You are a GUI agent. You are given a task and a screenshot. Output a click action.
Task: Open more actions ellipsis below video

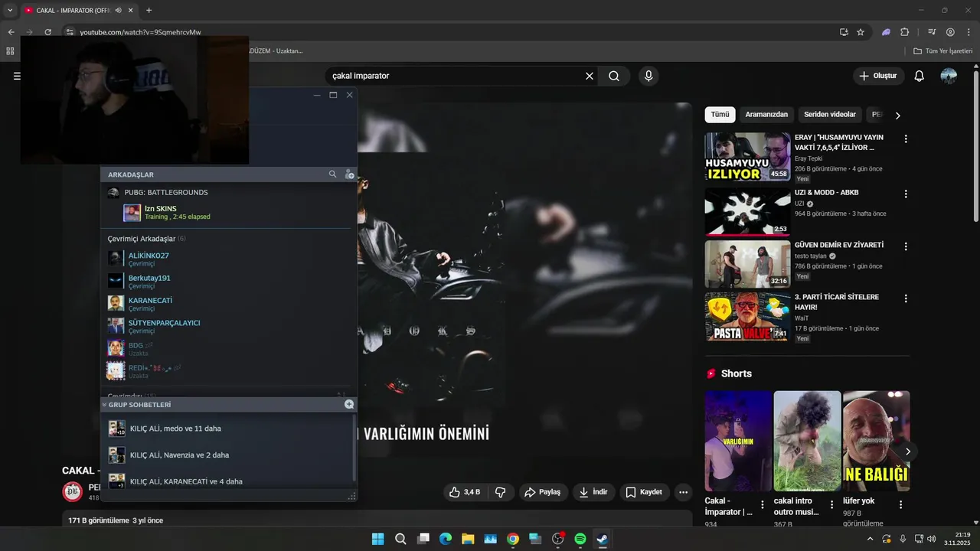coord(684,492)
